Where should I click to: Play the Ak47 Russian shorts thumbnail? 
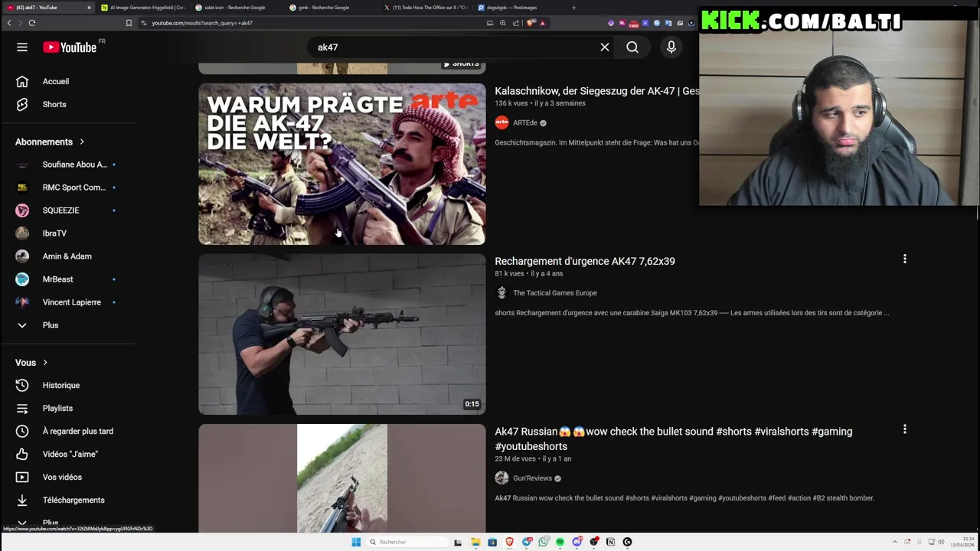(342, 478)
